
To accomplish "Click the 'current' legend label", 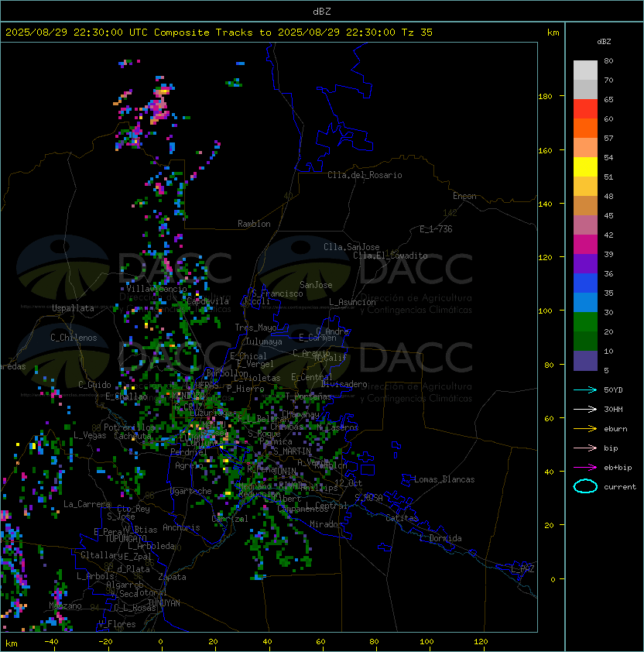I will 620,487.
